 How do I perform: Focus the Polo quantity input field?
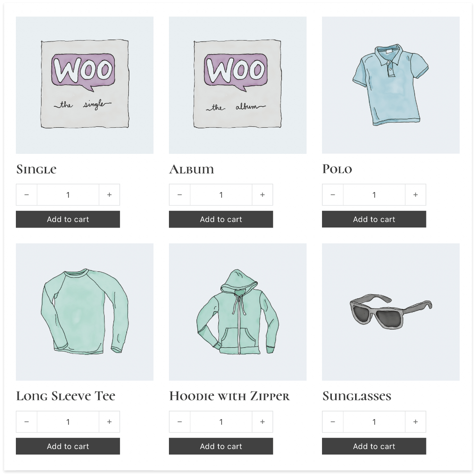pyautogui.click(x=374, y=194)
